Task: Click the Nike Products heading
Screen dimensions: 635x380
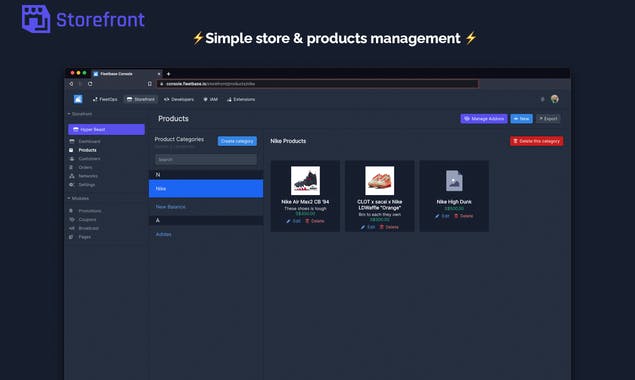Action: pos(288,141)
